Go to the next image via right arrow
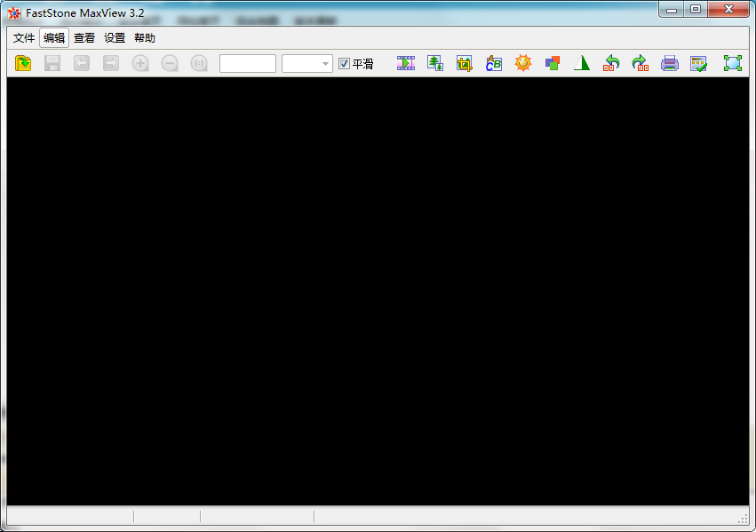Viewport: 756px width, 532px height. pos(111,63)
